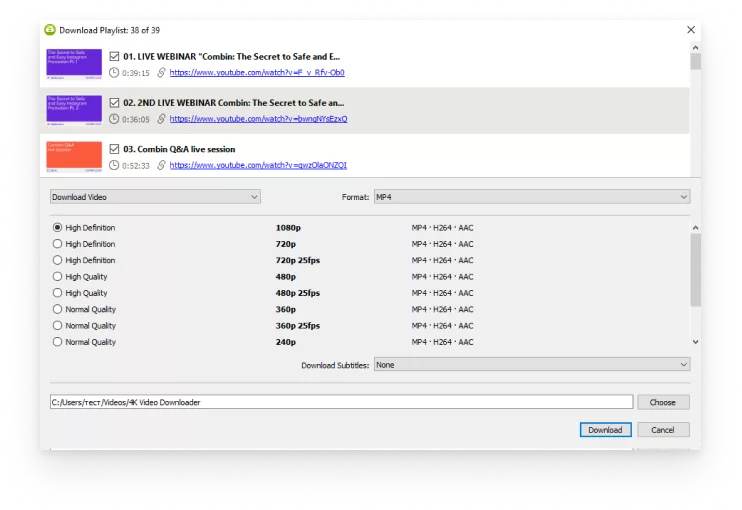Viewport: 742px width, 510px height.
Task: Select High Definition 720p option
Action: coord(57,244)
